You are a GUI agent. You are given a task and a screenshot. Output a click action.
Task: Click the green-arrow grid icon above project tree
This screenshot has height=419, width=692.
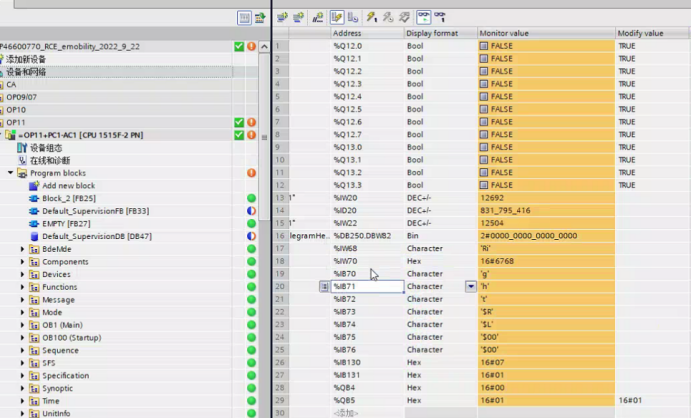[260, 18]
